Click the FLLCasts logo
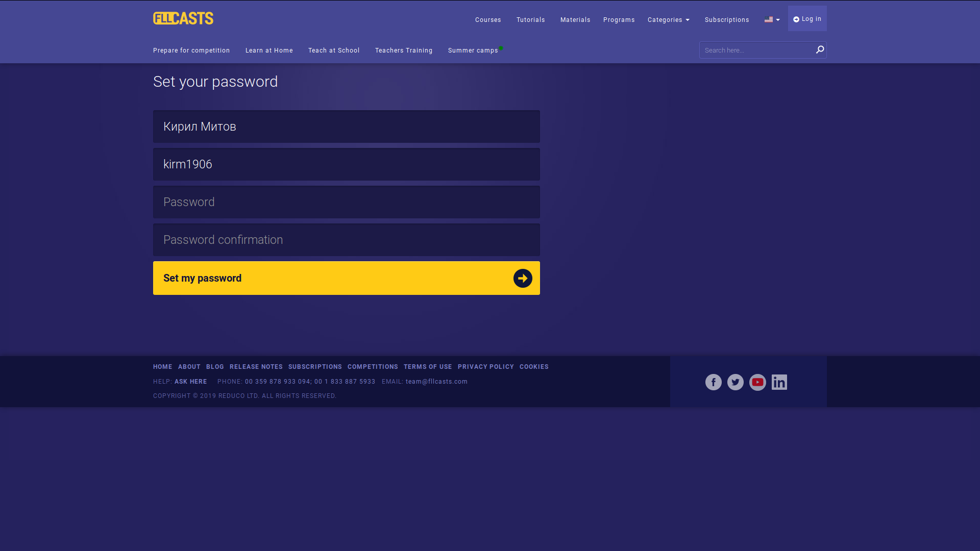Screen dimensions: 980x551 coord(183,18)
